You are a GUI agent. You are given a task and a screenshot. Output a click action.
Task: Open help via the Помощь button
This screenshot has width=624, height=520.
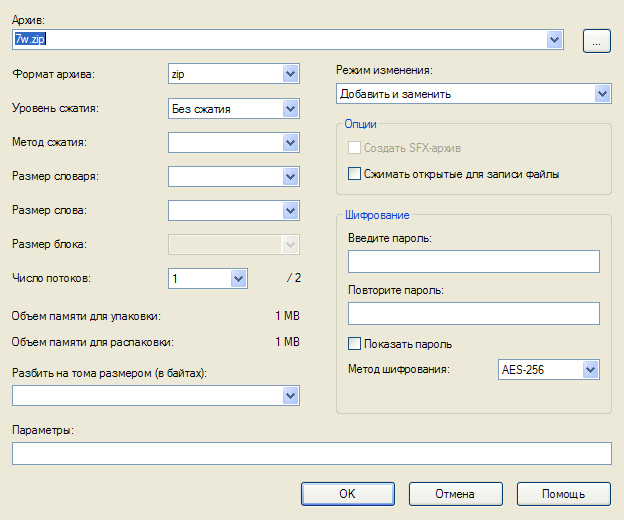pos(563,493)
